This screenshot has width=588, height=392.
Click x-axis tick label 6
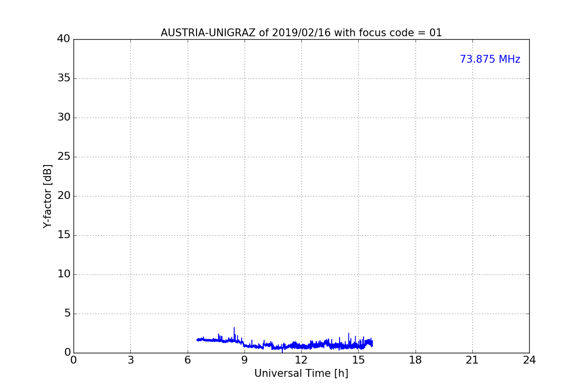click(187, 360)
